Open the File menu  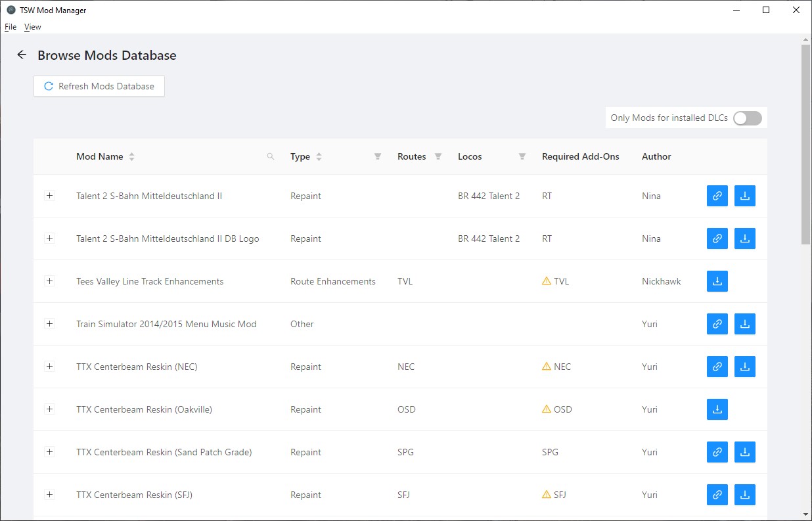coord(11,27)
